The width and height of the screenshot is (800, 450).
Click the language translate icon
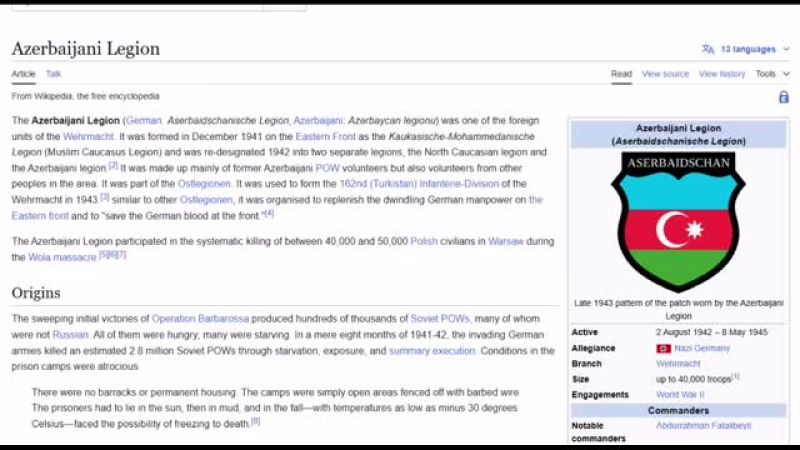pyautogui.click(x=708, y=49)
